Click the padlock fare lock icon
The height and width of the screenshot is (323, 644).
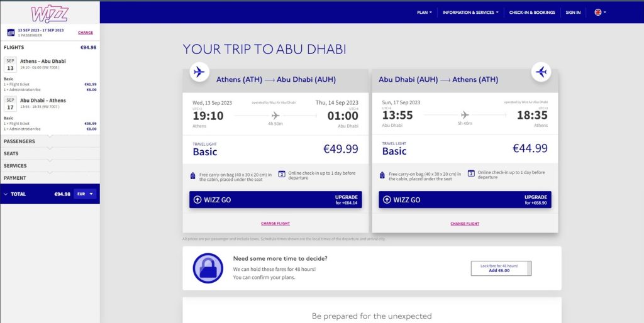point(208,268)
